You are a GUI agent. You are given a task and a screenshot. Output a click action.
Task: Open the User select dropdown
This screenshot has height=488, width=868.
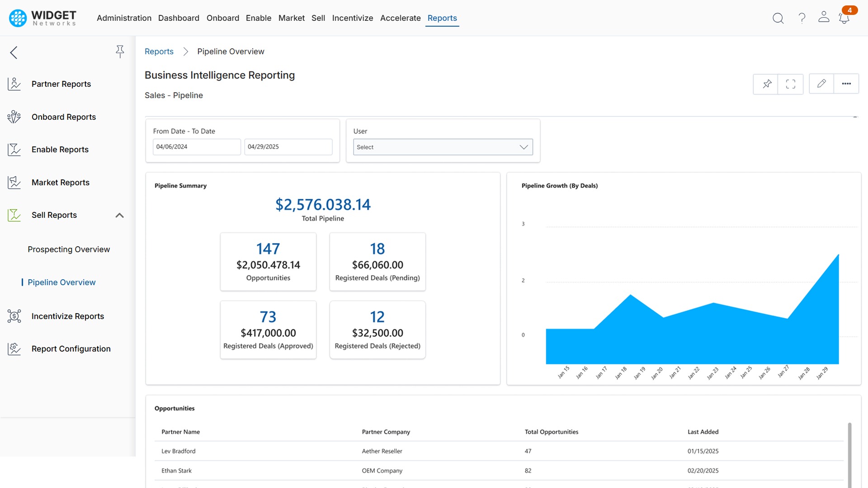point(443,147)
